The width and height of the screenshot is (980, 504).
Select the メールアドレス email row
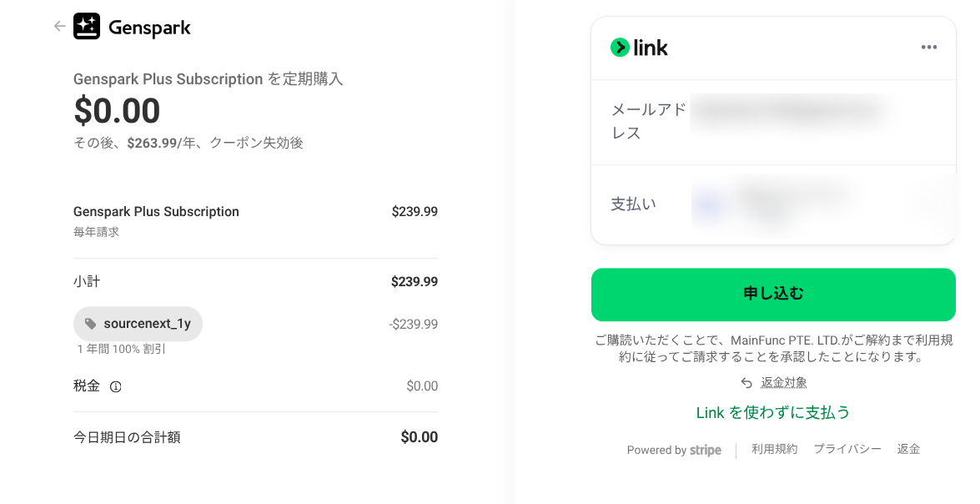pyautogui.click(x=773, y=122)
